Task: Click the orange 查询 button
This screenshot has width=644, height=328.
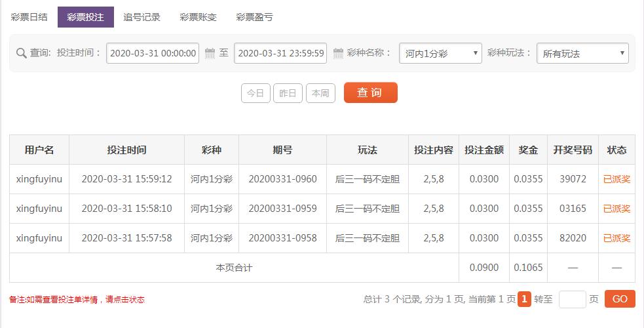Action: pyautogui.click(x=370, y=92)
